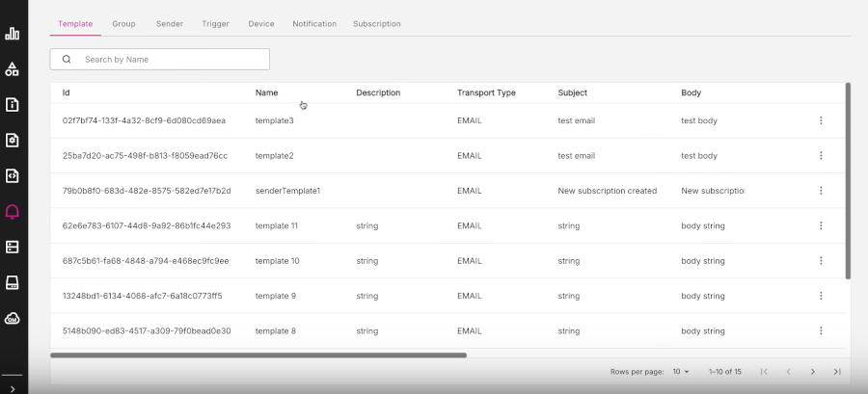Open actions menu for template 10 row

click(x=821, y=261)
